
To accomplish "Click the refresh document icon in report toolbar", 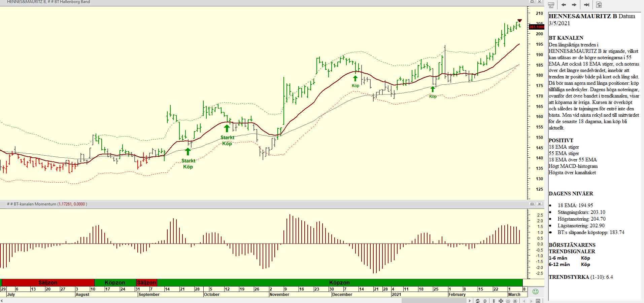I will (x=599, y=5).
